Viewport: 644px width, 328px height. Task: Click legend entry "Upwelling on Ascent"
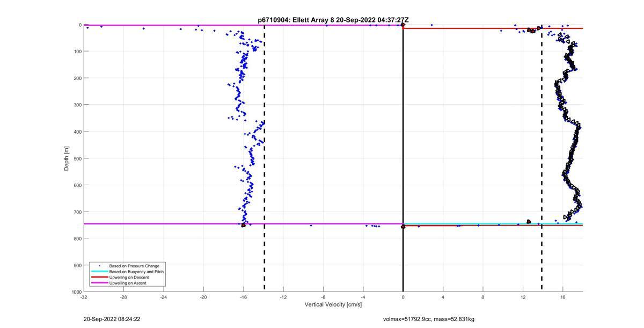[128, 283]
